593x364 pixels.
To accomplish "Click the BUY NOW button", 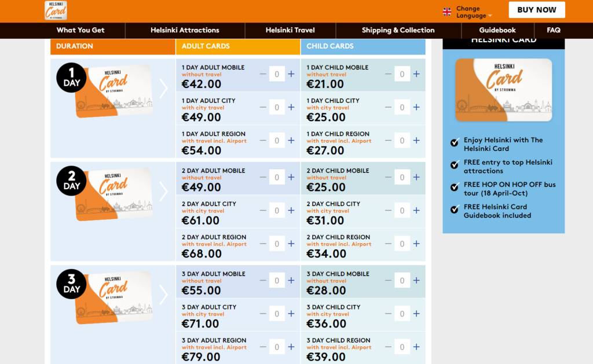I will coord(537,10).
